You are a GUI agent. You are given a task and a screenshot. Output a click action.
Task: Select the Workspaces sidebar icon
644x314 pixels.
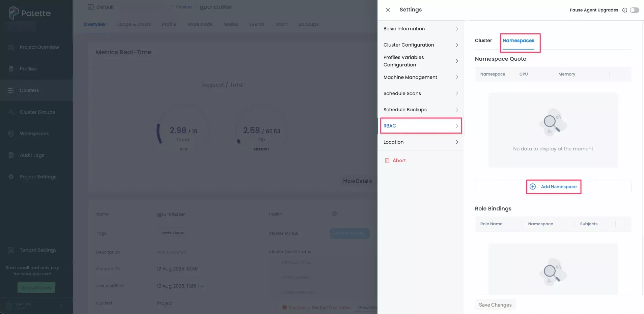(x=11, y=134)
